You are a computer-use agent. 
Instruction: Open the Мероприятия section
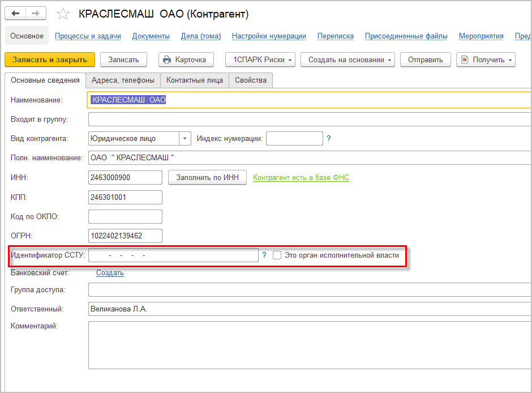481,36
